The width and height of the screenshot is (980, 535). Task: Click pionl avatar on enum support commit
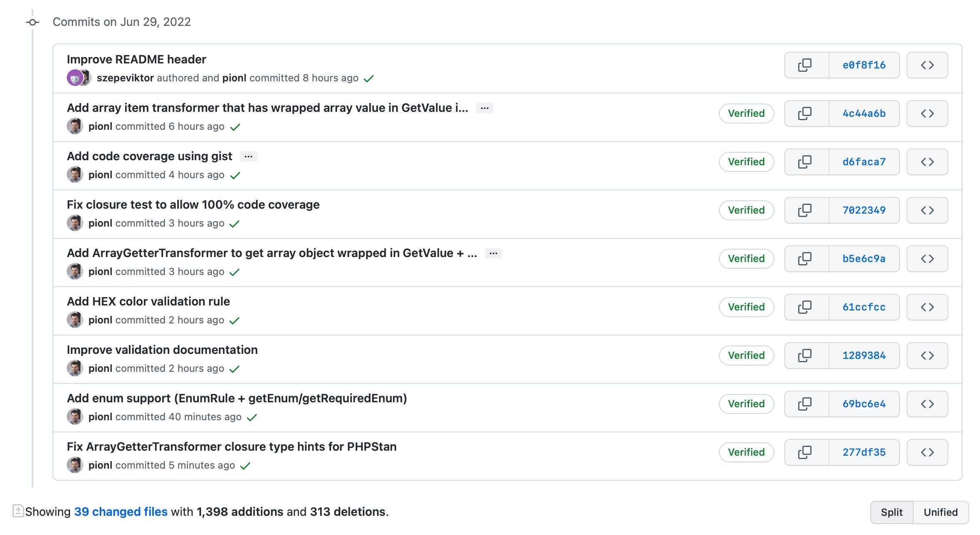75,416
